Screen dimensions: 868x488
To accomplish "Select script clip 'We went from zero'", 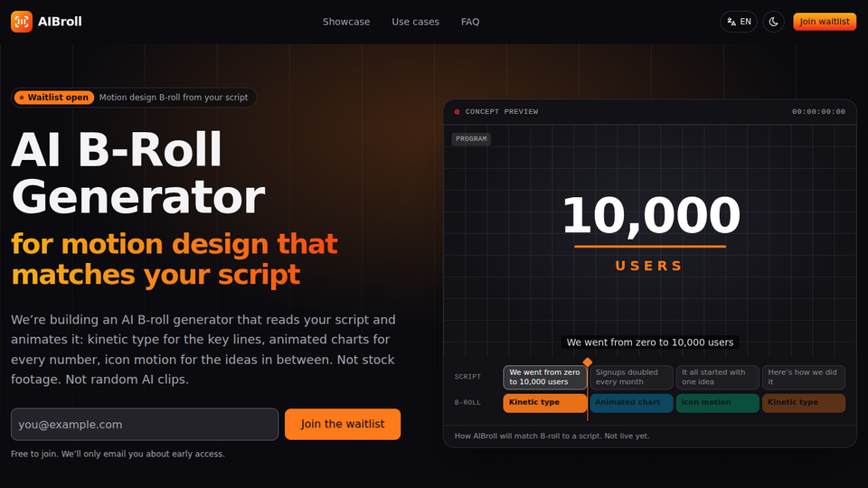I will coord(544,377).
